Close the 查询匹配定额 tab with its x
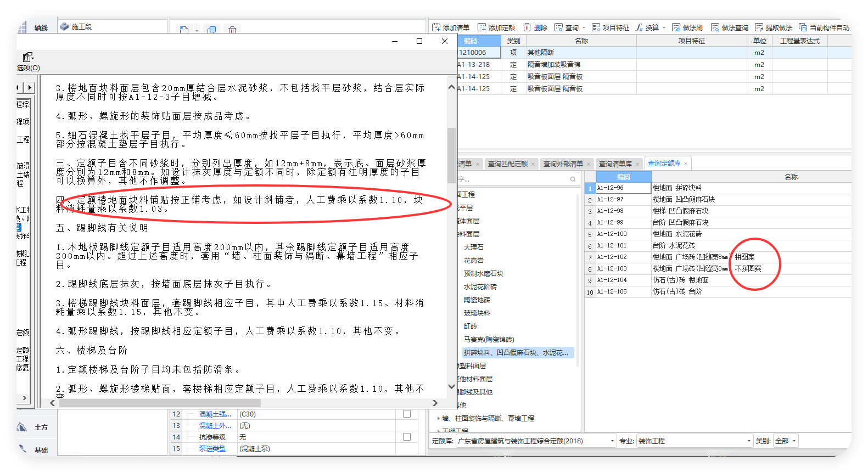This screenshot has height=473, width=868. pyautogui.click(x=533, y=164)
